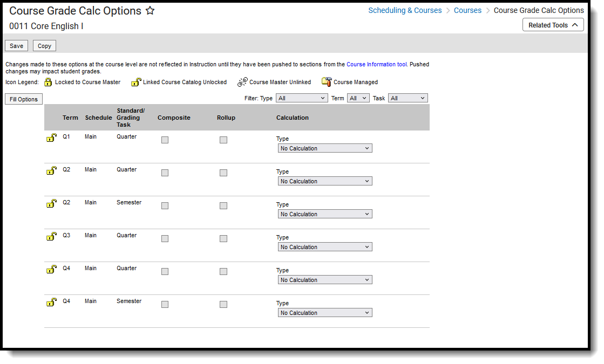Image resolution: width=604 pixels, height=364 pixels.
Task: Check the Rollup box for Q2 Semester
Action: tap(223, 206)
